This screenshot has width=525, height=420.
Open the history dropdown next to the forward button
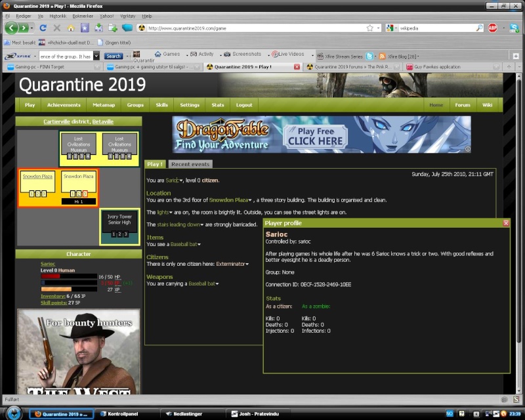pyautogui.click(x=31, y=28)
